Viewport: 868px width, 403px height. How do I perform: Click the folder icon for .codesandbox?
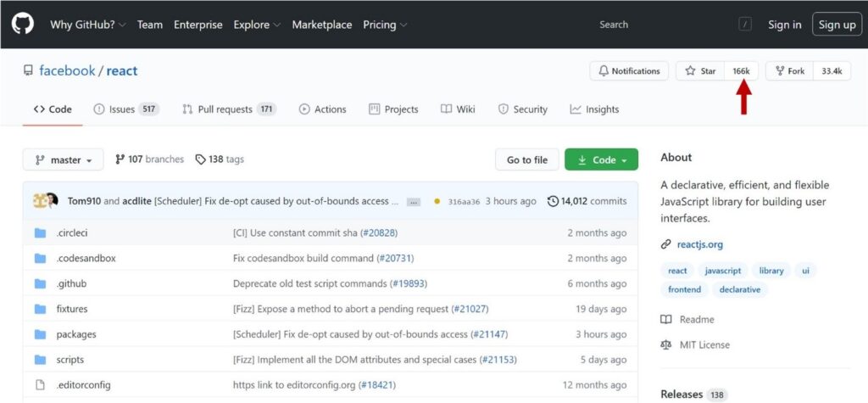40,258
